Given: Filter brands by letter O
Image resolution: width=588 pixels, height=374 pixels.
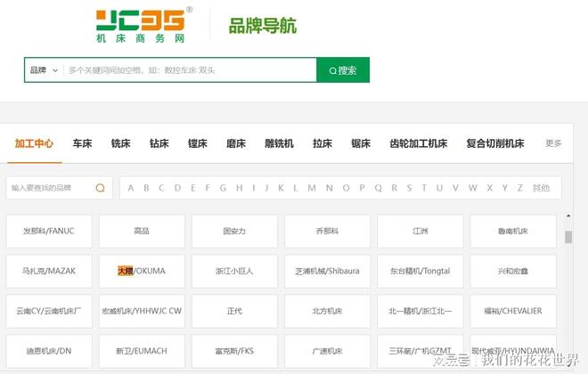Looking at the screenshot, I should (x=346, y=188).
